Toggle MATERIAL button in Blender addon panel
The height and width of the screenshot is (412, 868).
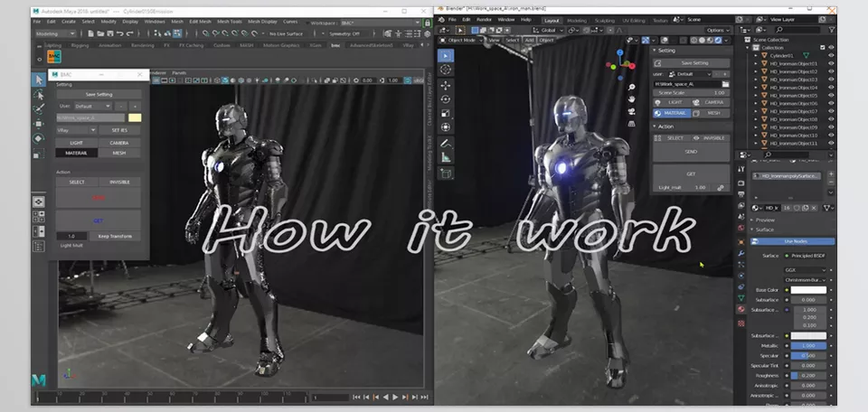[672, 113]
